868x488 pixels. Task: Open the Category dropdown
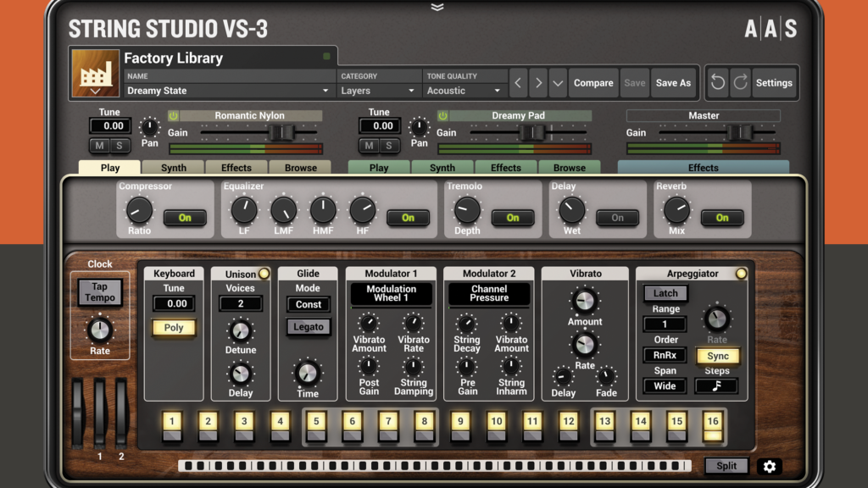[x=378, y=91]
